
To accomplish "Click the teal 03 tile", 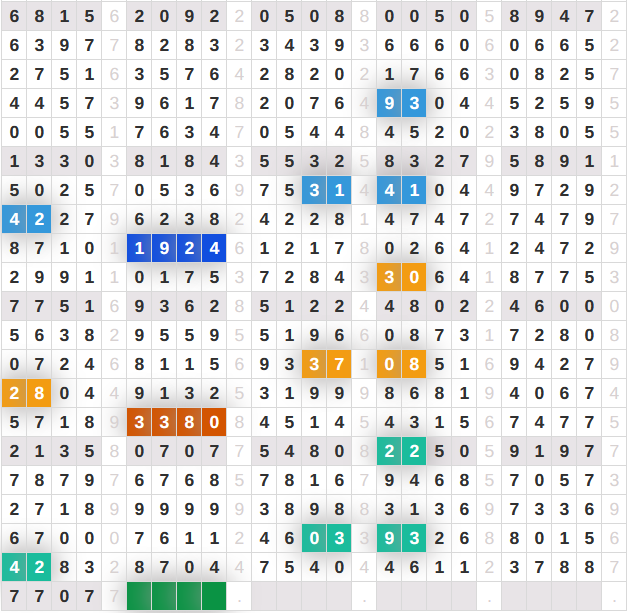I will (327, 539).
